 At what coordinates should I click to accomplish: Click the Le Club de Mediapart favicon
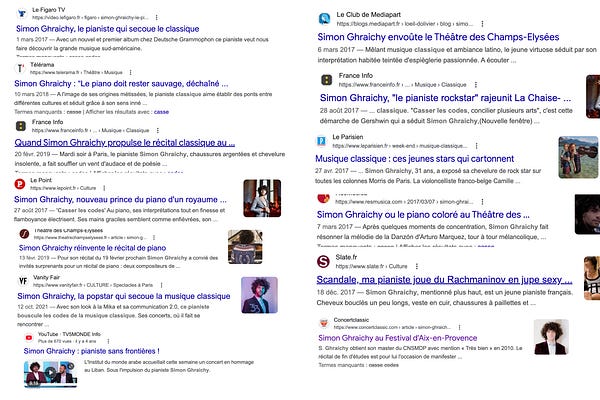tap(324, 18)
